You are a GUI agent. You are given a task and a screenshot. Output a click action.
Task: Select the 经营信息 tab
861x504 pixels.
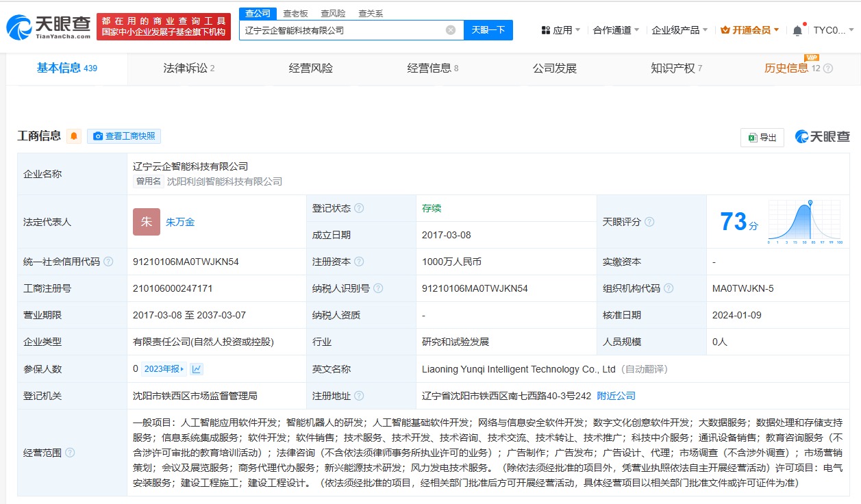(x=432, y=68)
